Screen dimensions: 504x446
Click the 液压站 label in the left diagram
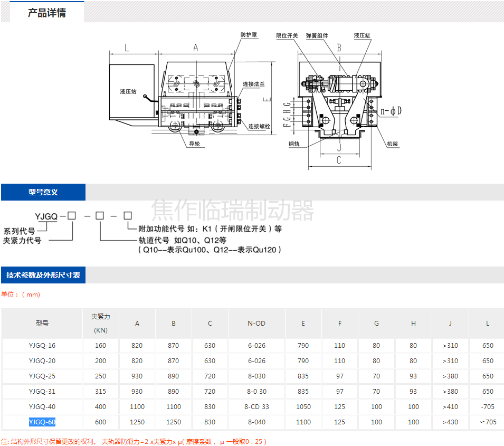coord(128,91)
